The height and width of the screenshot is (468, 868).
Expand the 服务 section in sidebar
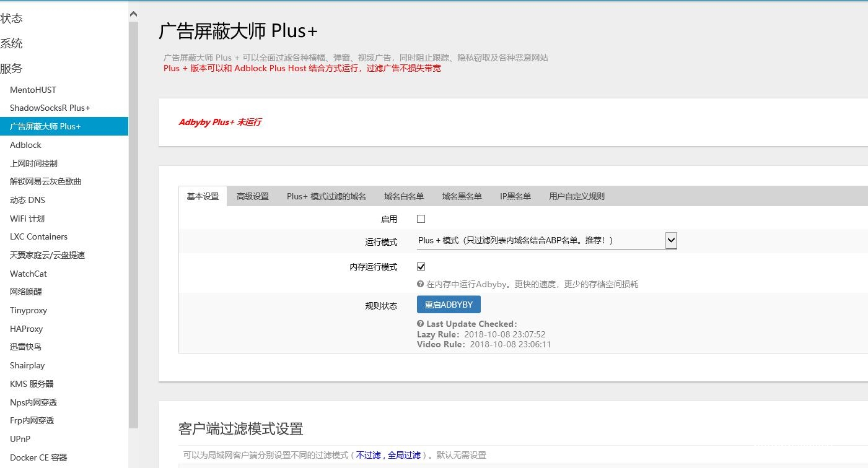click(x=12, y=69)
